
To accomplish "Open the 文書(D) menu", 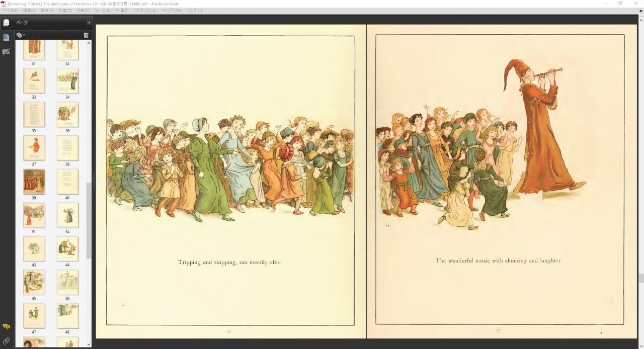I will click(65, 10).
